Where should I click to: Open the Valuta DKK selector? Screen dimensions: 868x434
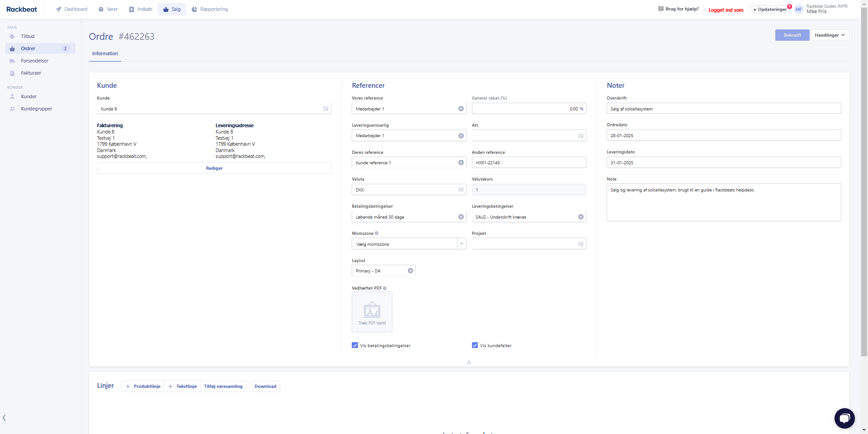pos(461,190)
